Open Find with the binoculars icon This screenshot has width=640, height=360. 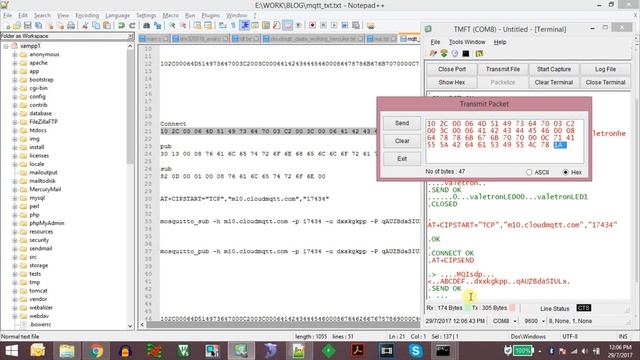146,25
